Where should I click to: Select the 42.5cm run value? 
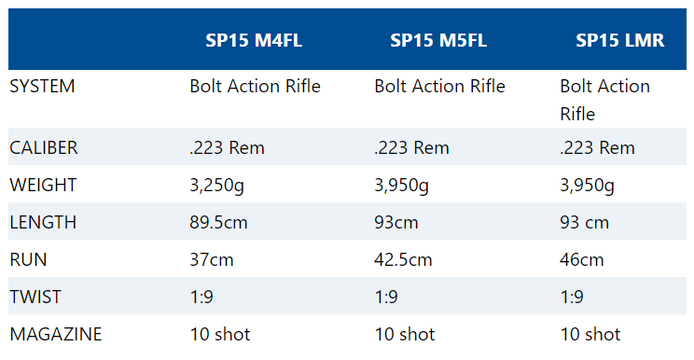[x=403, y=259]
